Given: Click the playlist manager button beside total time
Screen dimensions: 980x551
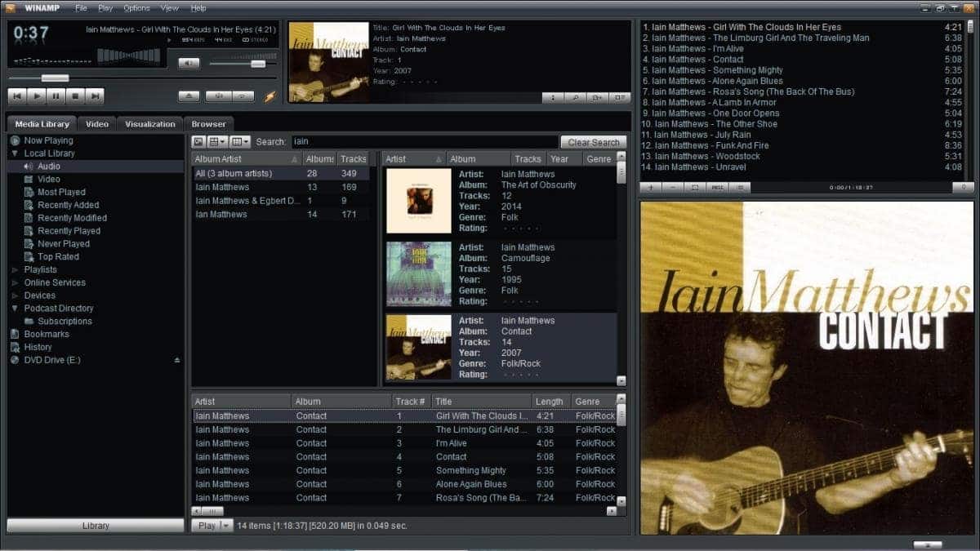Looking at the screenshot, I should coord(963,187).
